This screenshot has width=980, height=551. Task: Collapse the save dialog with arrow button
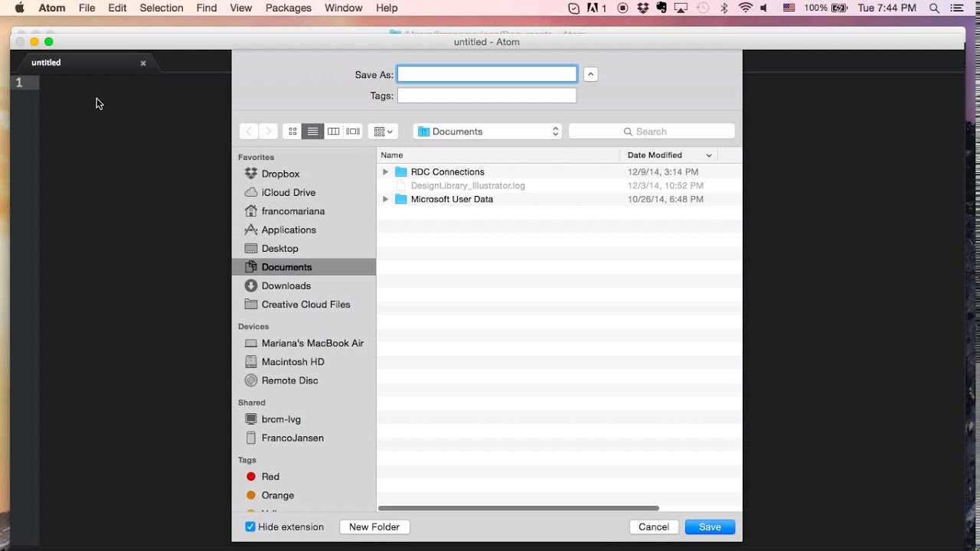tap(590, 74)
